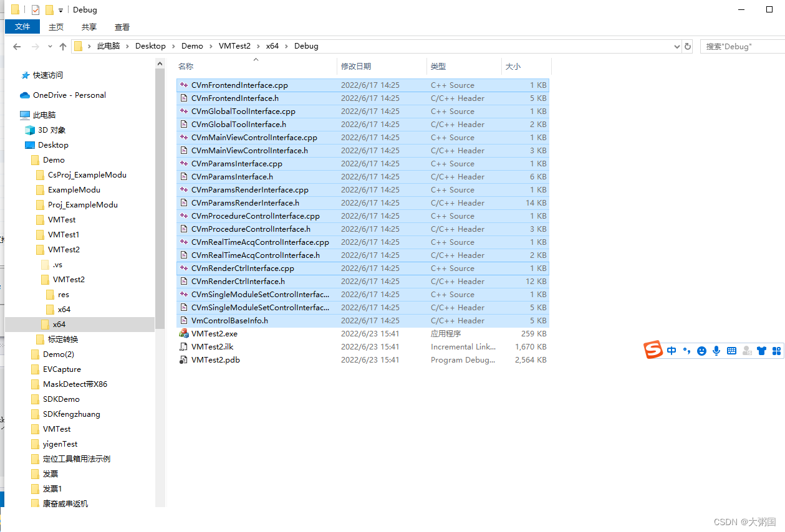Select file CVmMainViewControlInterface.cpp

[363, 138]
